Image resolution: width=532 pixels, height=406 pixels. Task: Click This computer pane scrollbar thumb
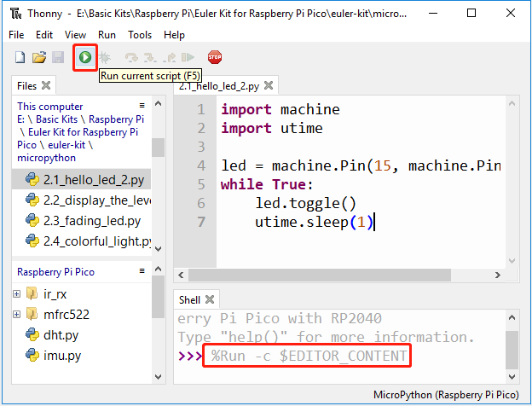tap(158, 148)
